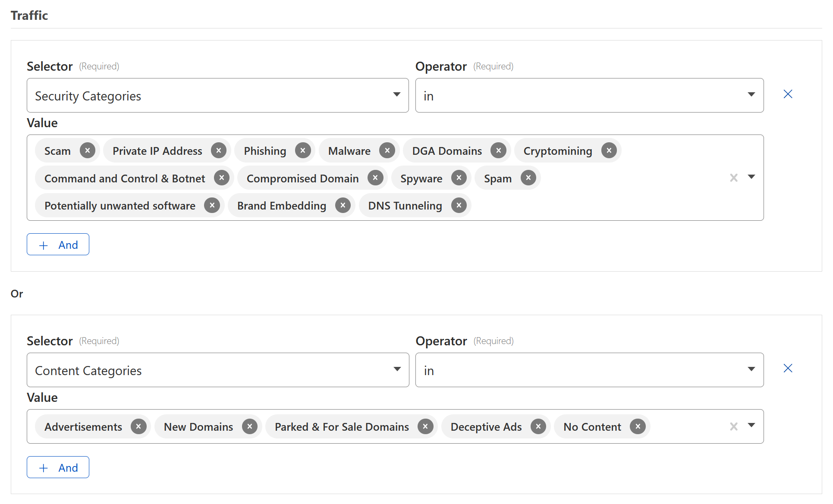Delete the Content Categories condition row
This screenshot has height=504, width=833.
tap(788, 368)
